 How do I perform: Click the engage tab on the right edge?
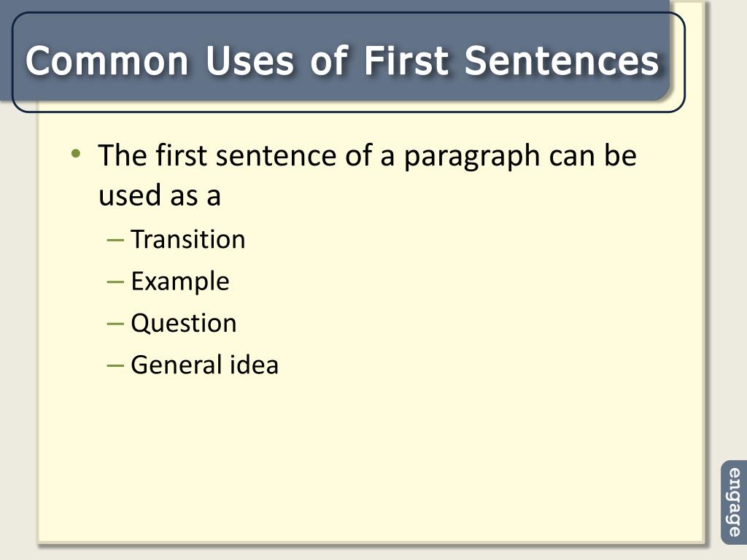[734, 502]
